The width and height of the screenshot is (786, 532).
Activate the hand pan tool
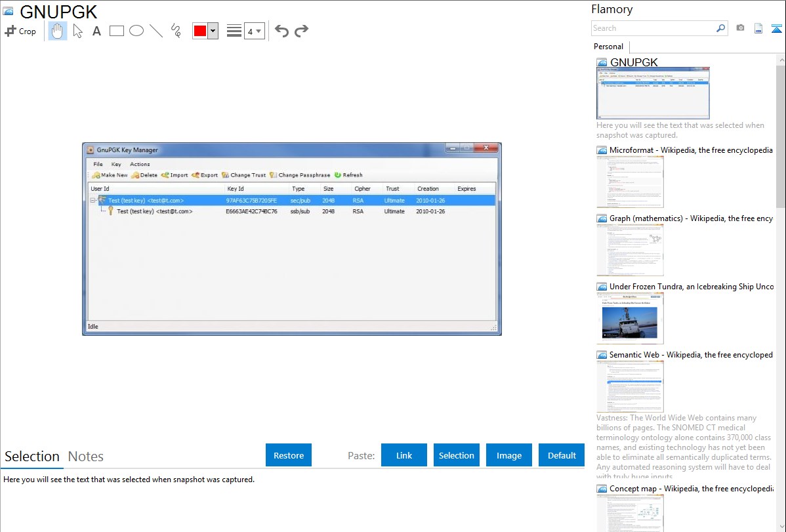coord(58,31)
